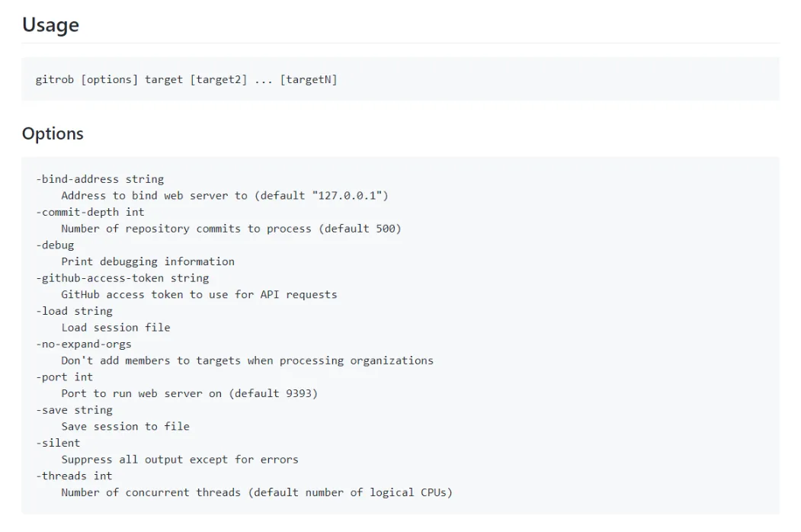Click the -debug option
The image size is (801, 532).
[55, 245]
